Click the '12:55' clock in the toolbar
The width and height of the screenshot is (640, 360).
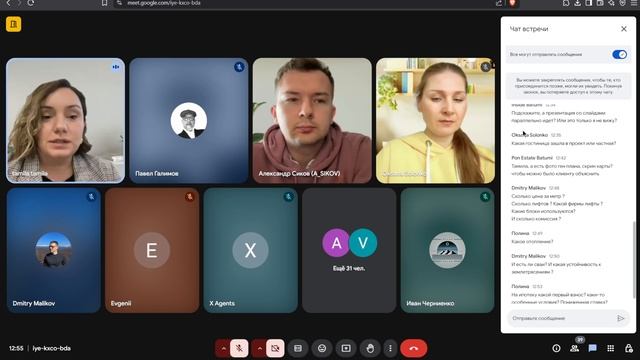pos(16,348)
